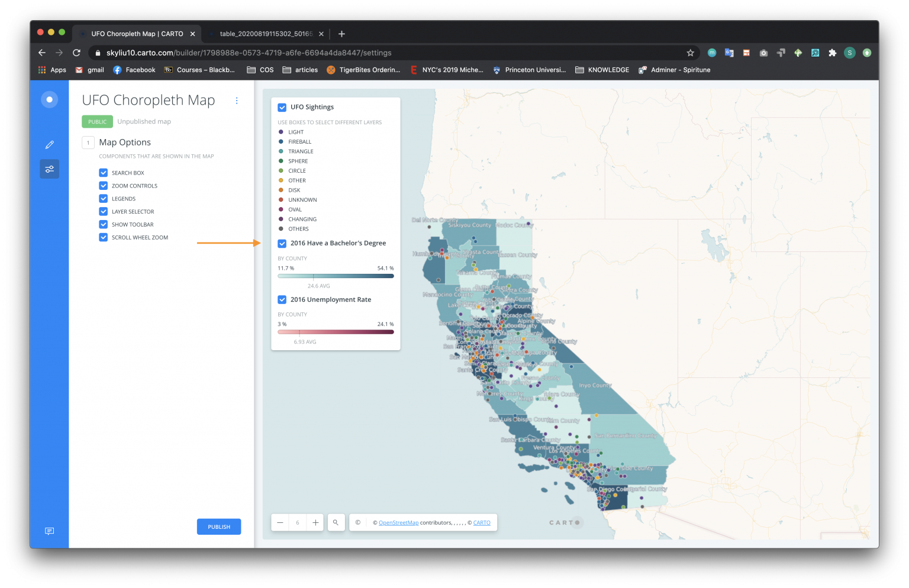909x588 pixels.
Task: Click the CARTO logo at sidebar top
Action: pyautogui.click(x=49, y=99)
